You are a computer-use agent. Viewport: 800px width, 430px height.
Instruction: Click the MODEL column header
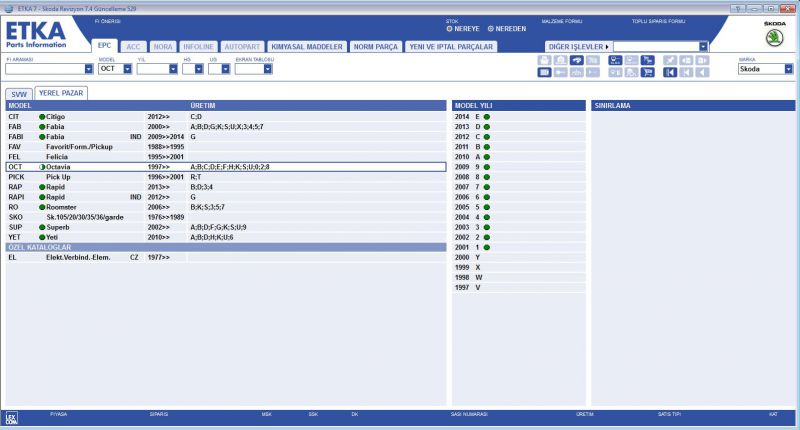(x=20, y=106)
